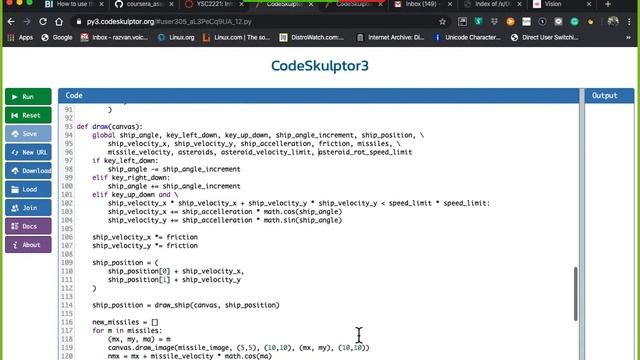The height and width of the screenshot is (360, 640).
Task: Click the Output panel header
Action: pyautogui.click(x=609, y=96)
